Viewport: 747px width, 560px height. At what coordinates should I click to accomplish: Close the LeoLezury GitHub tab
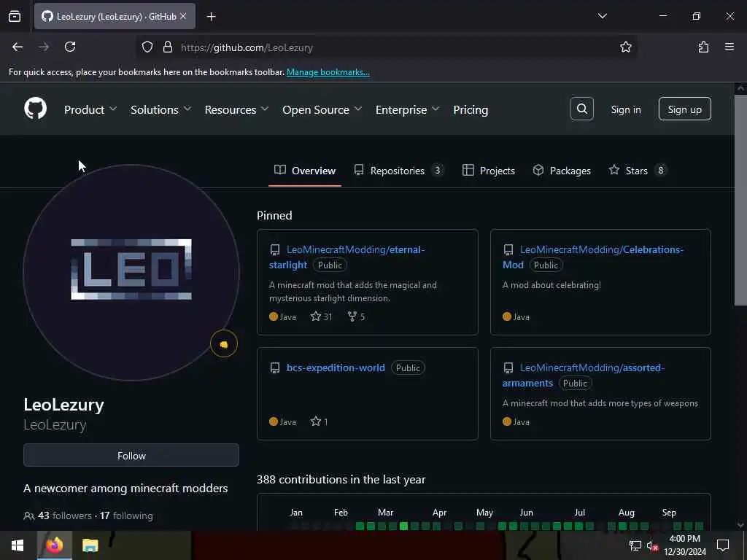tap(183, 16)
